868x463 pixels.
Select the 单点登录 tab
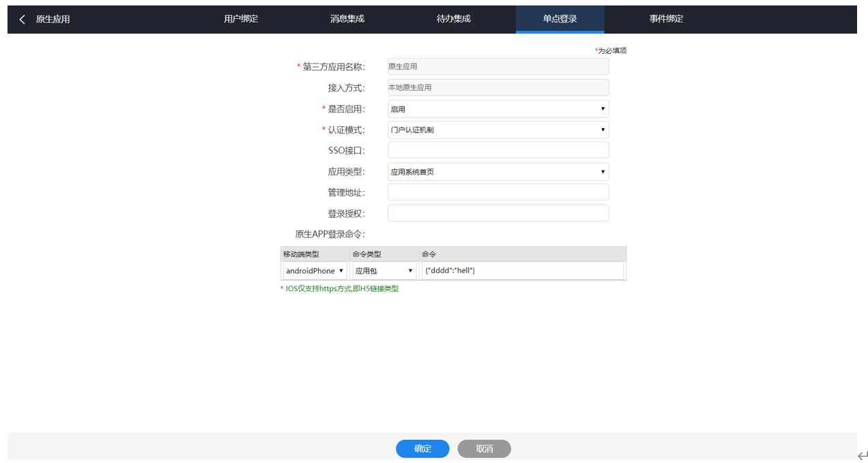coord(560,19)
